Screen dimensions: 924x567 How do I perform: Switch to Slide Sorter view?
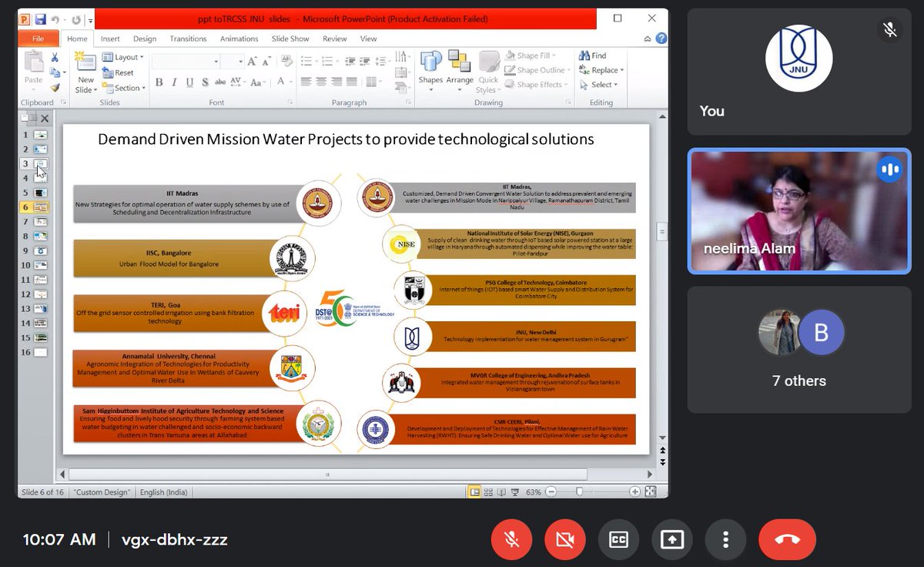pyautogui.click(x=490, y=492)
